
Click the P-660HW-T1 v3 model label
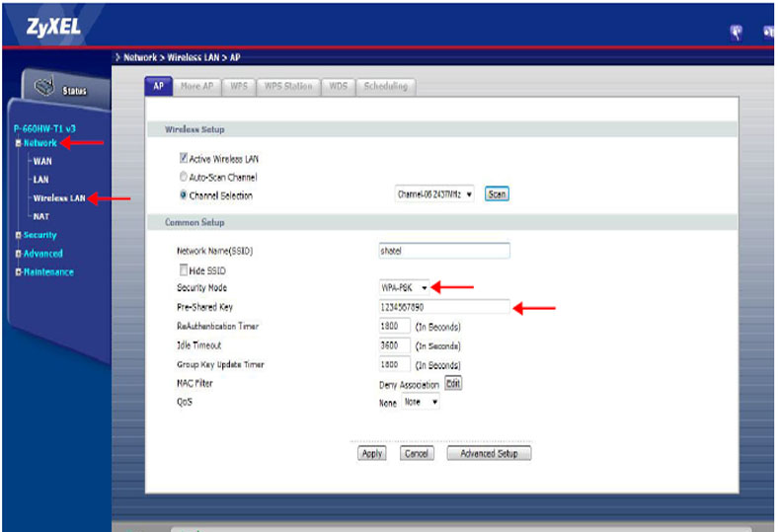tap(44, 129)
